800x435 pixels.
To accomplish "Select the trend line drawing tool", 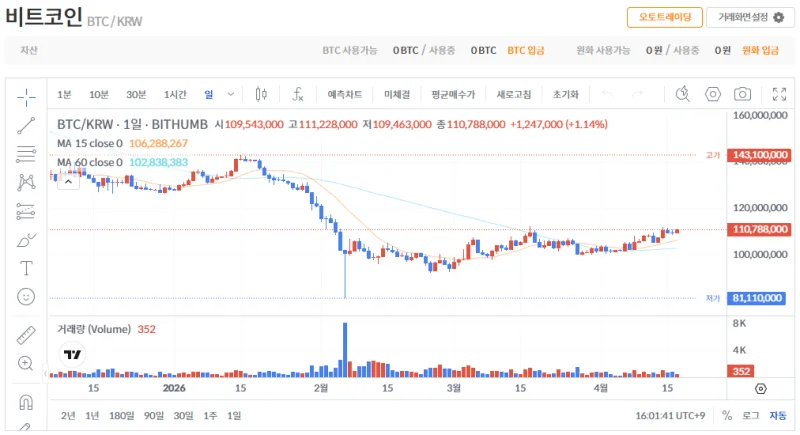I will 26,125.
